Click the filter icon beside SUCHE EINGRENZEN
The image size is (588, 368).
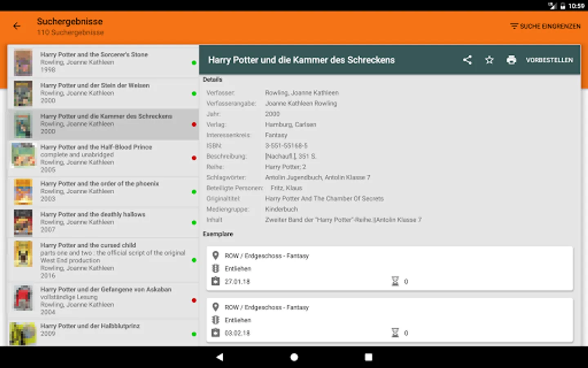coord(514,26)
